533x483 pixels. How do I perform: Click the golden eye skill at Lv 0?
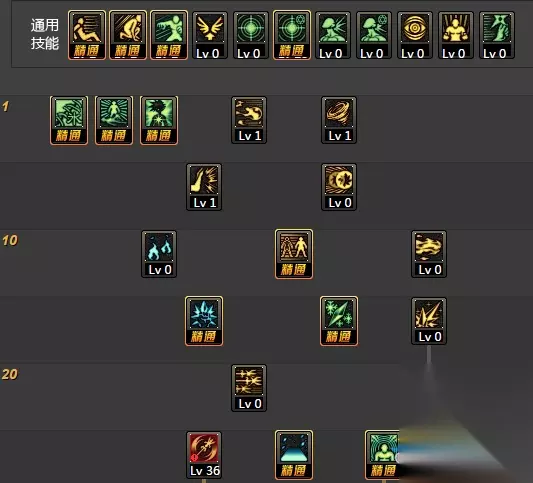415,35
